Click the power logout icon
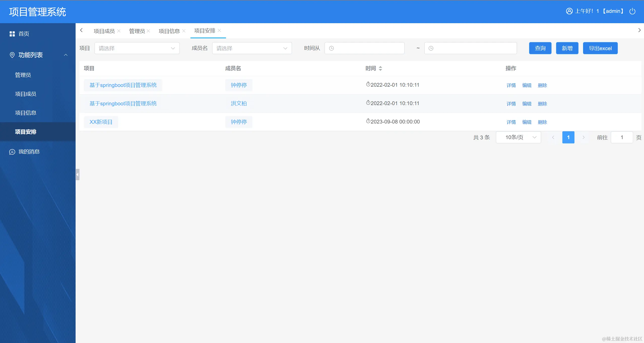644x343 pixels. point(632,11)
